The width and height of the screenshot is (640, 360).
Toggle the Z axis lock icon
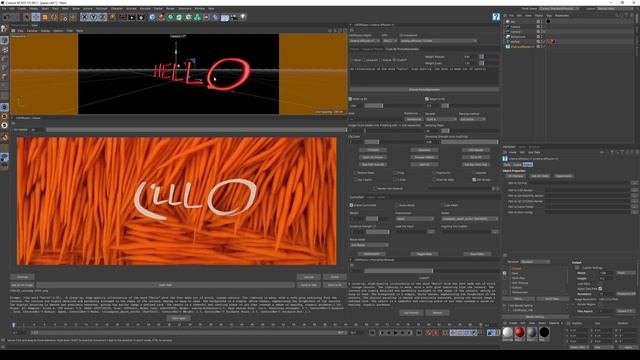(102, 17)
